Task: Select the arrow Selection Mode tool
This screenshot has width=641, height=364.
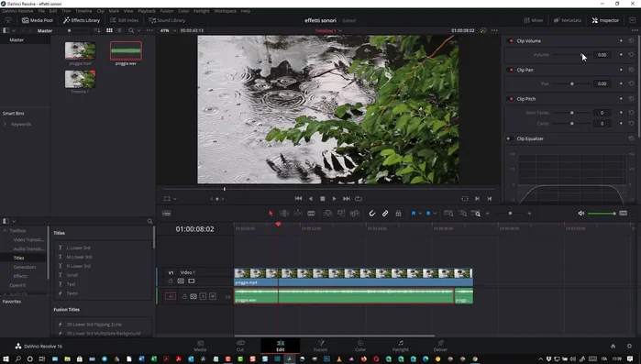Action: 271,214
